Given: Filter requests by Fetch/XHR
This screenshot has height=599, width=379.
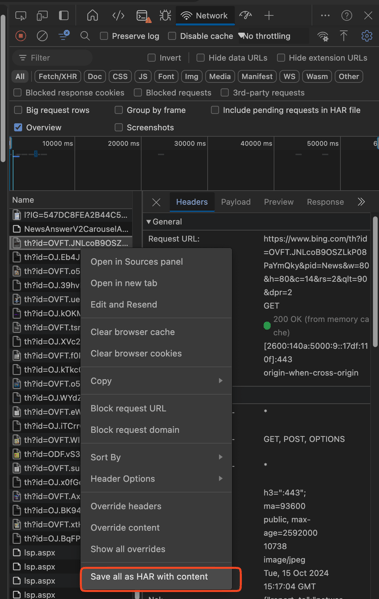Looking at the screenshot, I should tap(58, 76).
